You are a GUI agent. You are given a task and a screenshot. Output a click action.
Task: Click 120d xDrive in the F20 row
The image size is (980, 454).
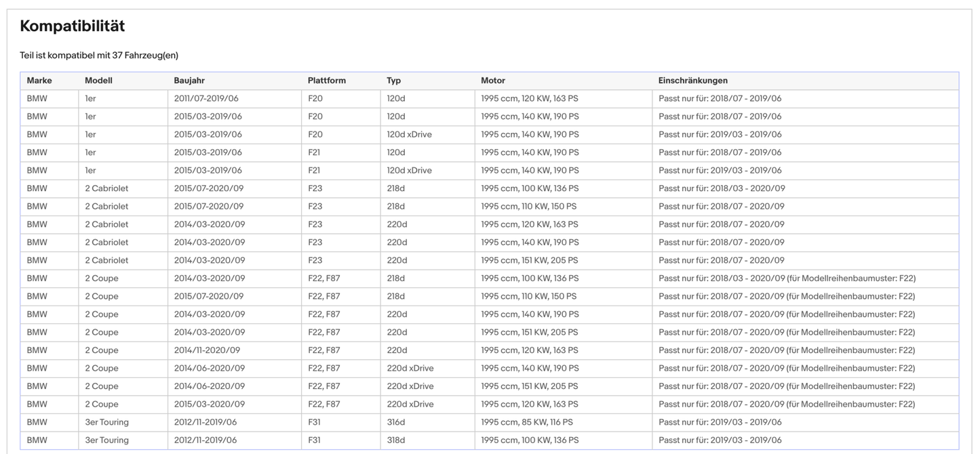pos(409,134)
